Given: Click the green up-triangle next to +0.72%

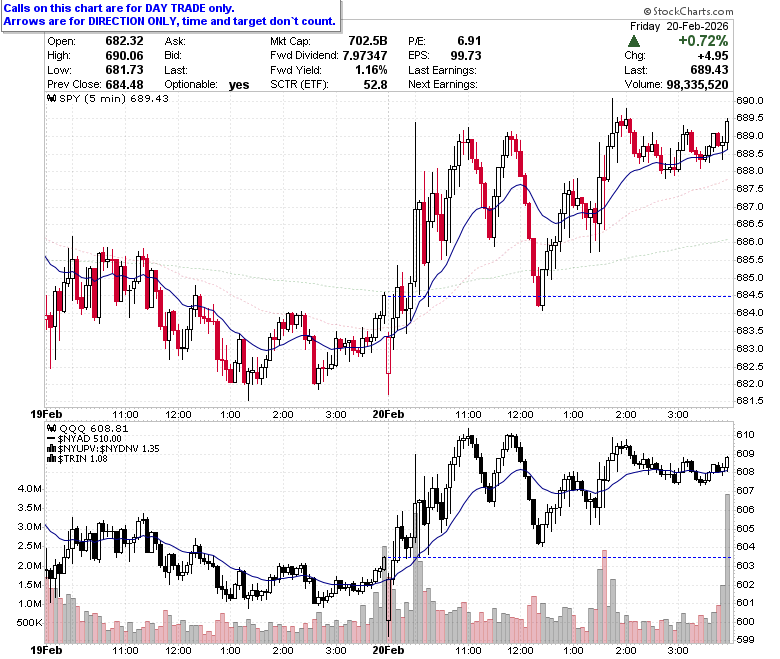Looking at the screenshot, I should pos(634,41).
